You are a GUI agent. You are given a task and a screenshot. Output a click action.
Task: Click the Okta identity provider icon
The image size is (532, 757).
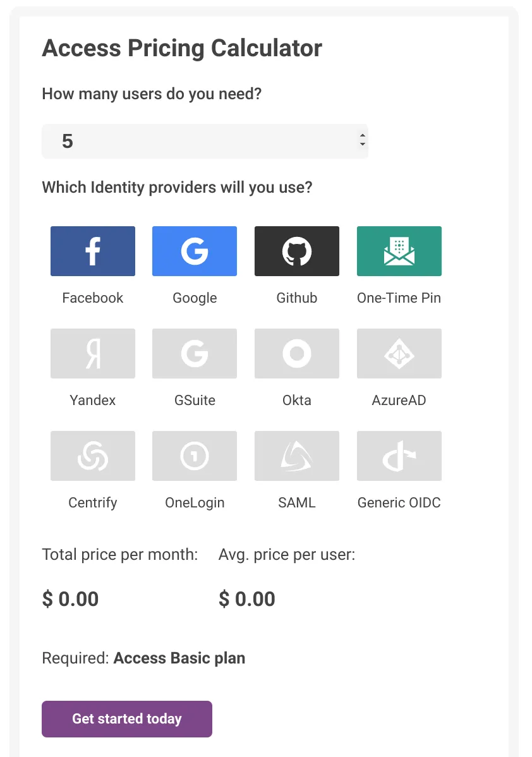pos(296,353)
